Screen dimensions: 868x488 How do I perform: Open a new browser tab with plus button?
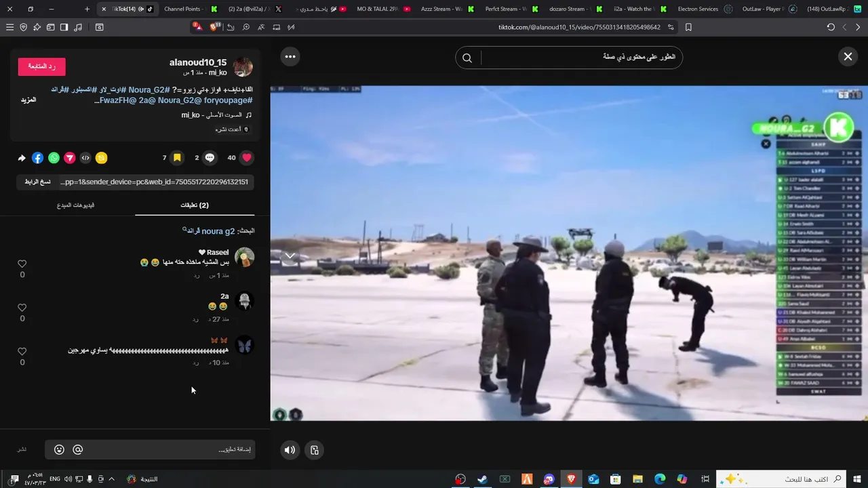click(87, 9)
